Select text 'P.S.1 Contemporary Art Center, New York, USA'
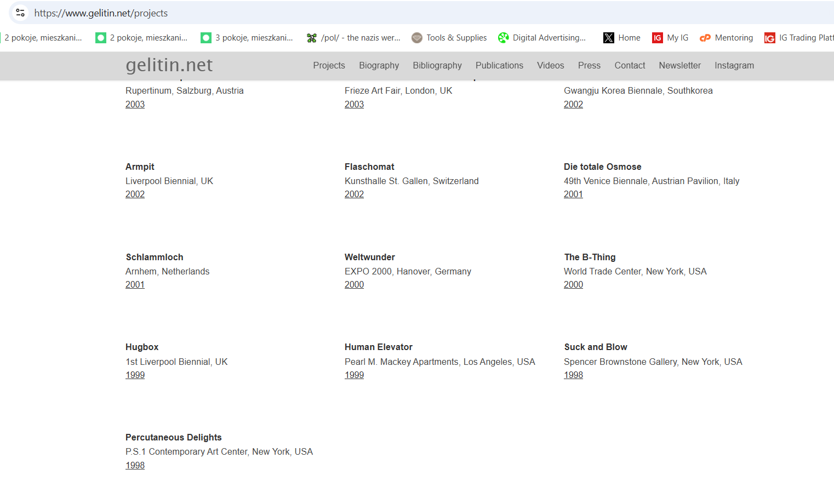The height and width of the screenshot is (504, 834). click(219, 451)
